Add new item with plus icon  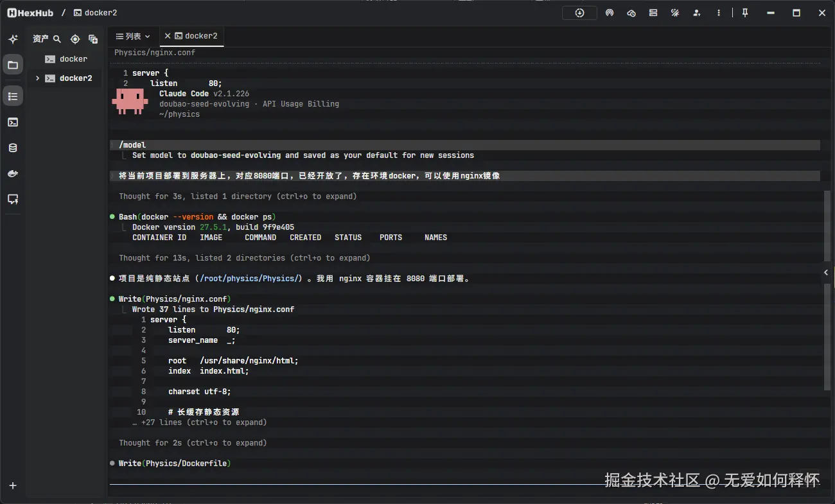(x=13, y=486)
